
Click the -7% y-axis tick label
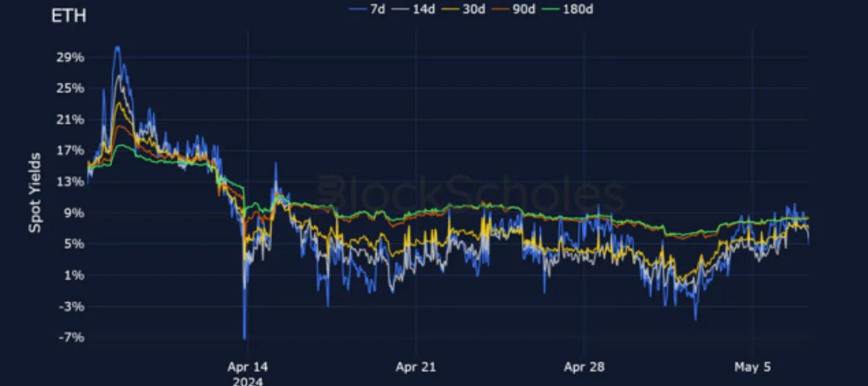click(x=72, y=337)
